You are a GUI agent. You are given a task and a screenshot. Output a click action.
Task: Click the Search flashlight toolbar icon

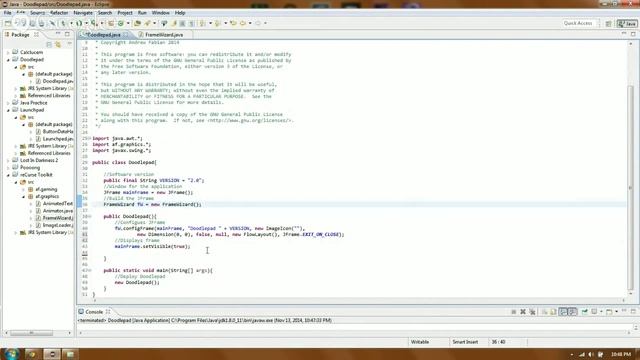(x=147, y=23)
